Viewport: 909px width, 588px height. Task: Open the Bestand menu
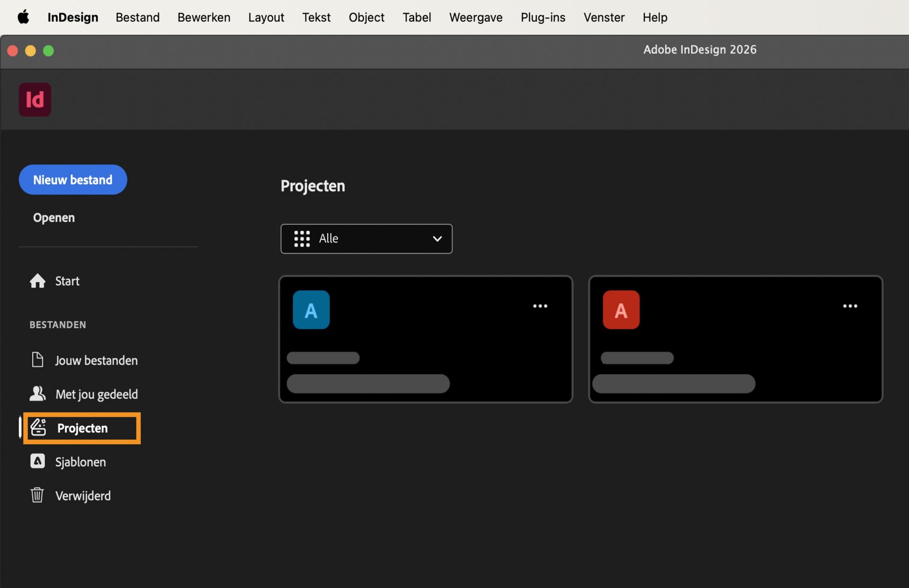pyautogui.click(x=137, y=17)
